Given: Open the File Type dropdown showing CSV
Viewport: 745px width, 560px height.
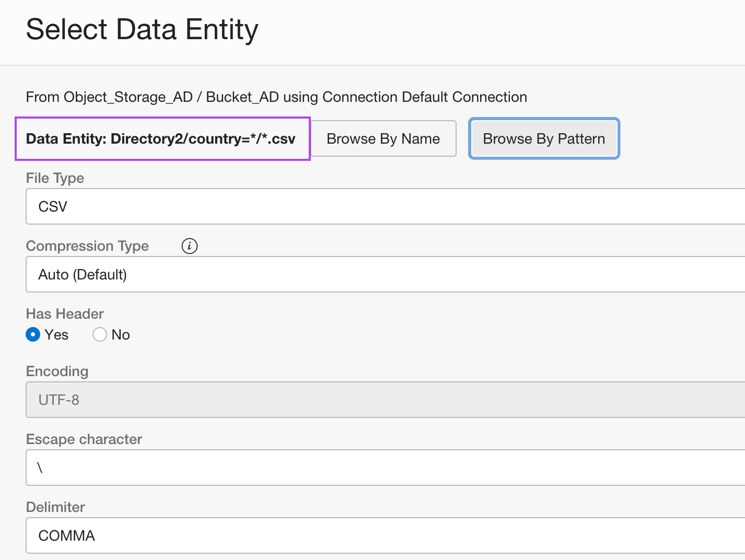Looking at the screenshot, I should coord(385,206).
